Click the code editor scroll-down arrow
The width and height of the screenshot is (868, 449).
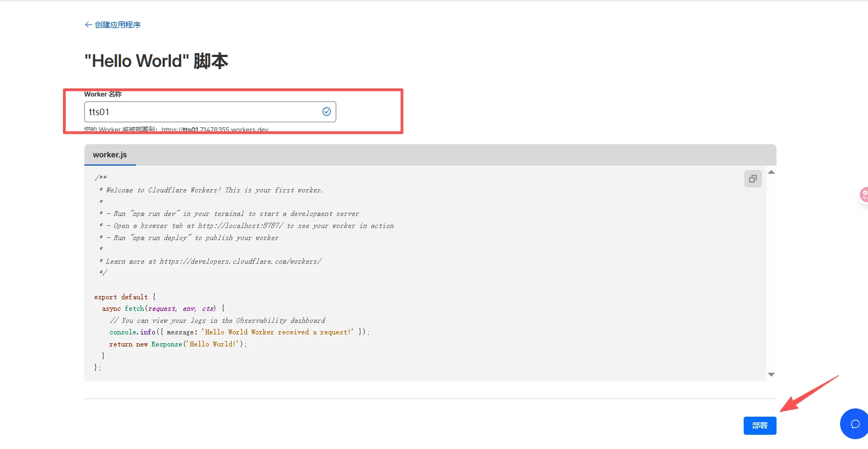click(x=771, y=374)
